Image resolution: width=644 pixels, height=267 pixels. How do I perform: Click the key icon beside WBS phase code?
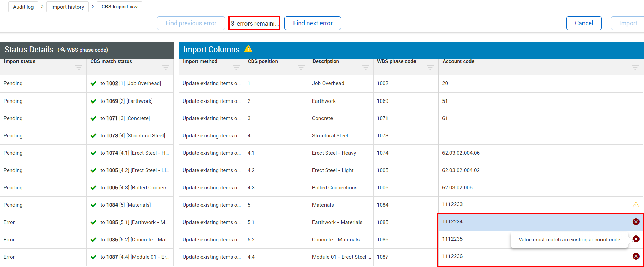coord(63,50)
